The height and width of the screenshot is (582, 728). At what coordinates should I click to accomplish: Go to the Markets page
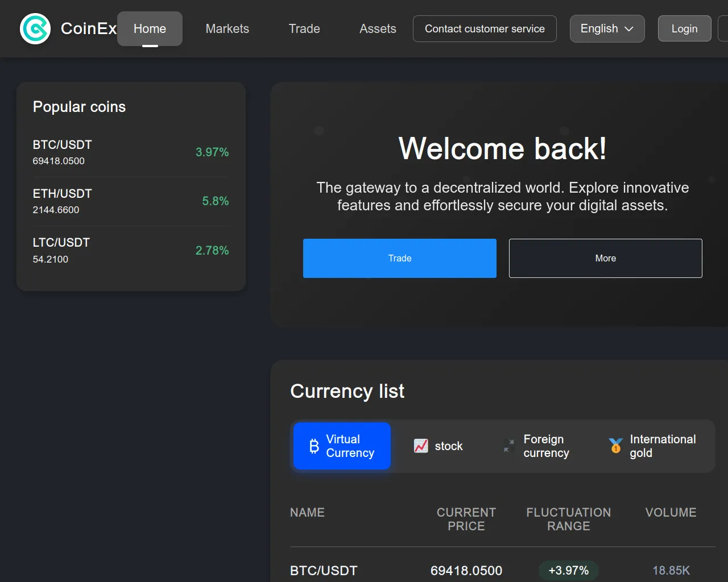tap(227, 28)
